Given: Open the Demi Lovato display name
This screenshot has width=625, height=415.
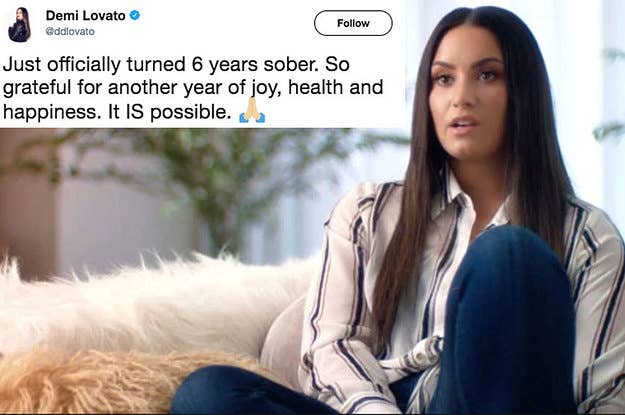Looking at the screenshot, I should coord(86,16).
